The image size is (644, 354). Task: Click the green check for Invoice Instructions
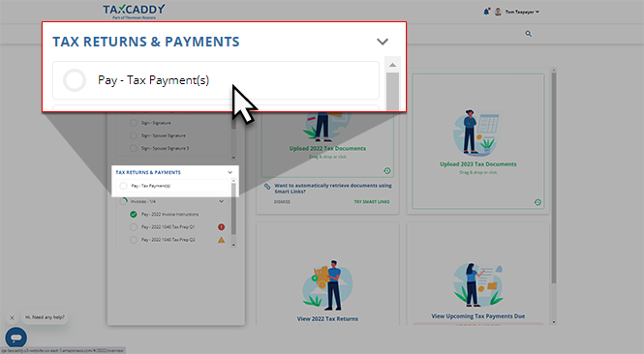(133, 214)
